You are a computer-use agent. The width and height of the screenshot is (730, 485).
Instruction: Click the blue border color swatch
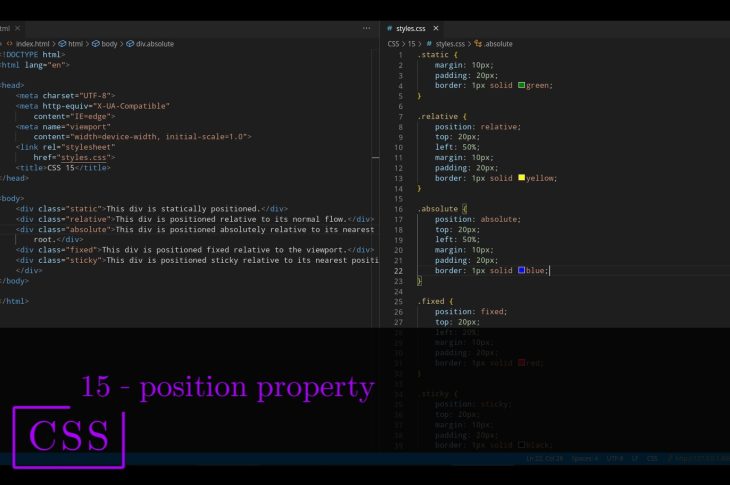[x=522, y=270]
